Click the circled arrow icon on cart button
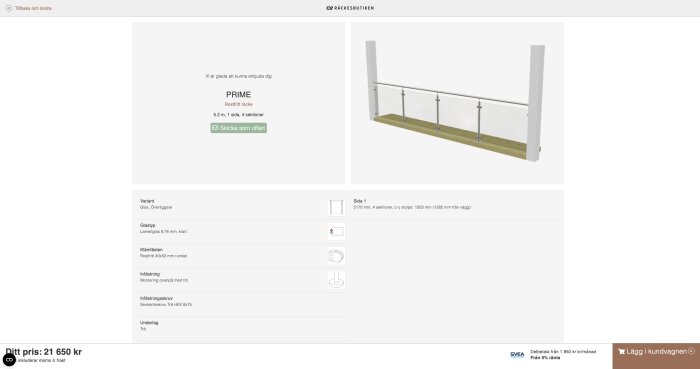 692,351
